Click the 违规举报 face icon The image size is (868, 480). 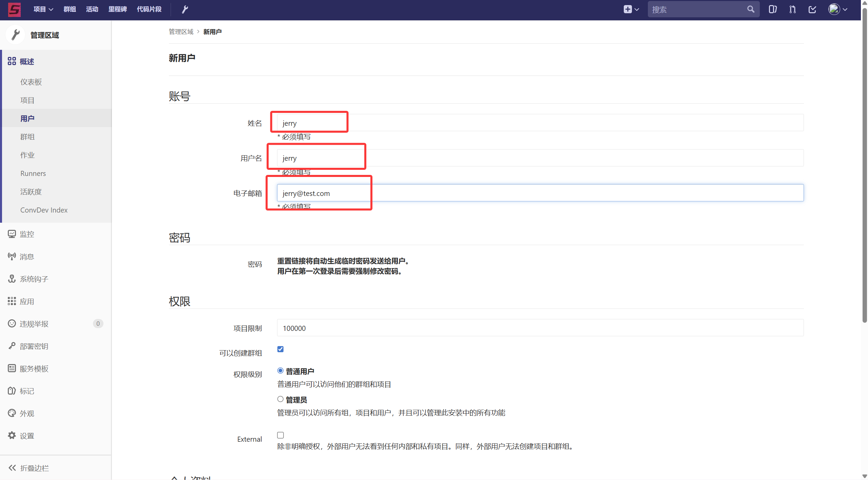pyautogui.click(x=12, y=323)
